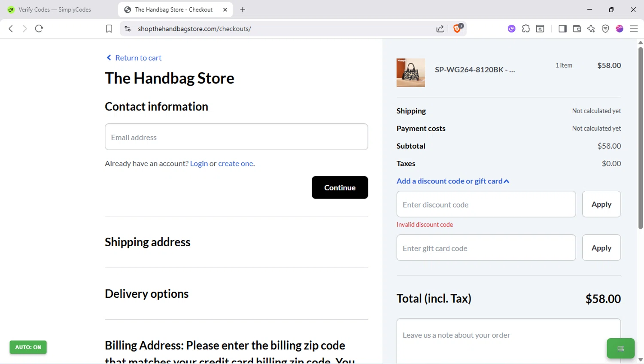Open the Leo AI sparkle icon
The width and height of the screenshot is (644, 364).
(591, 29)
